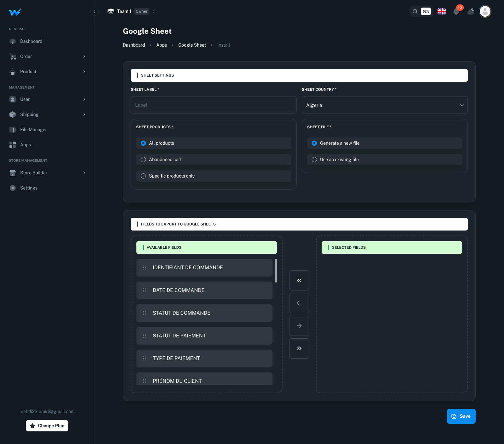The image size is (504, 444).
Task: Click the Change Plan button
Action: point(47,426)
